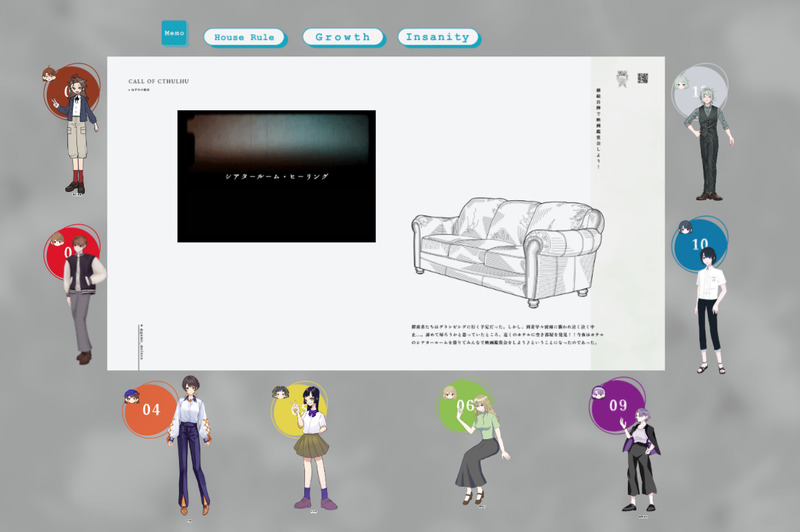Select the character in varsity jacket

pos(83,300)
